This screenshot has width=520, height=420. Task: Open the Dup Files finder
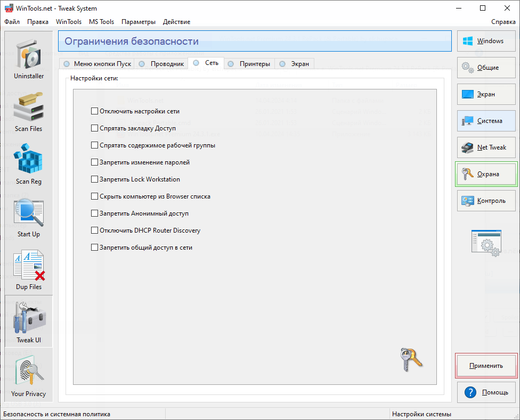click(29, 268)
